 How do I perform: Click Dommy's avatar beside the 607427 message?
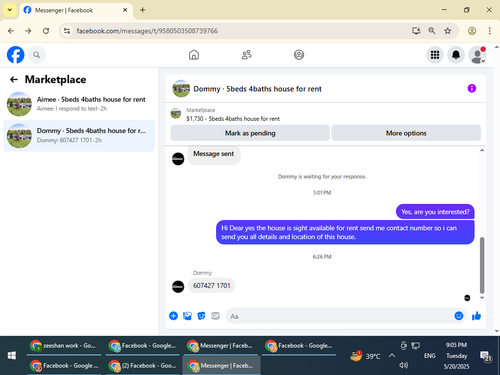178,286
